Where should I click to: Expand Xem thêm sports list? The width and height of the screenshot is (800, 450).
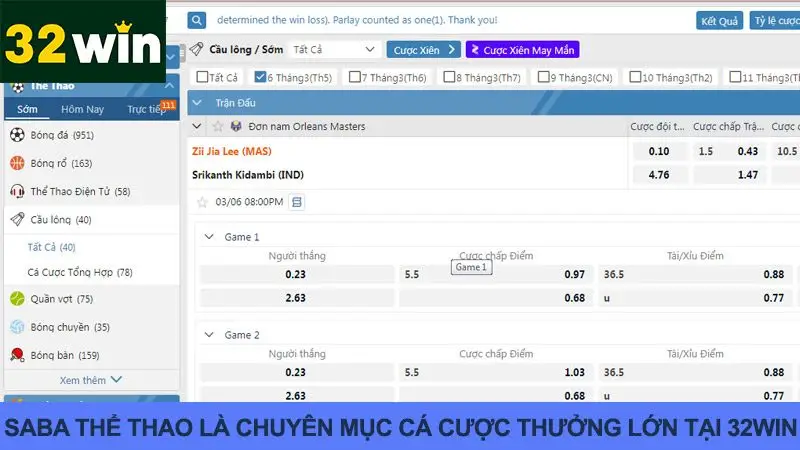(91, 380)
